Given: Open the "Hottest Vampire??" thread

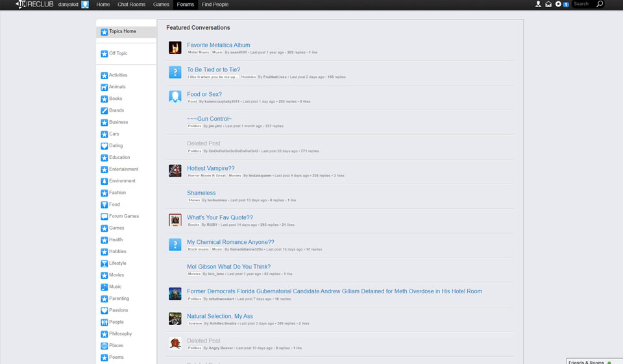Looking at the screenshot, I should (x=210, y=169).
